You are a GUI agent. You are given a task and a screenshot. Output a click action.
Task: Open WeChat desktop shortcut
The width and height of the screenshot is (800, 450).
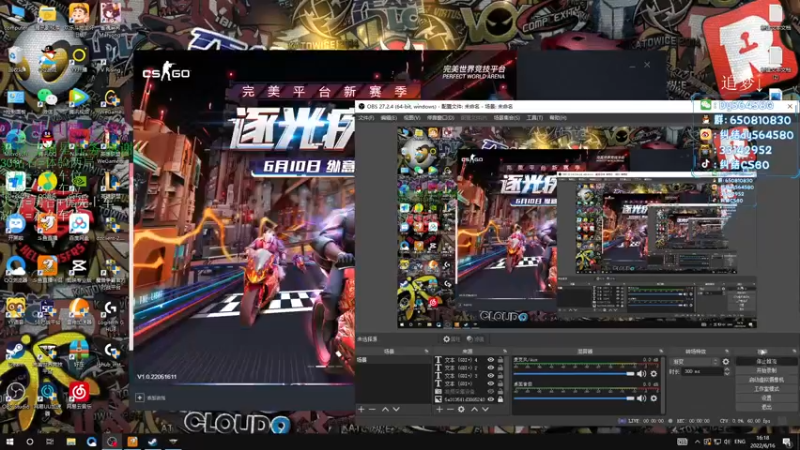pos(47,99)
